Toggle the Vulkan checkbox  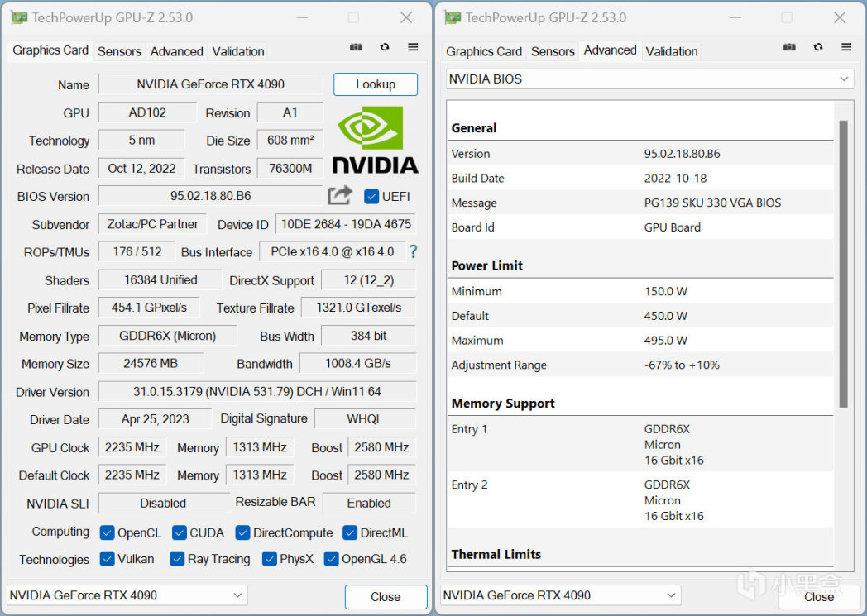[107, 559]
